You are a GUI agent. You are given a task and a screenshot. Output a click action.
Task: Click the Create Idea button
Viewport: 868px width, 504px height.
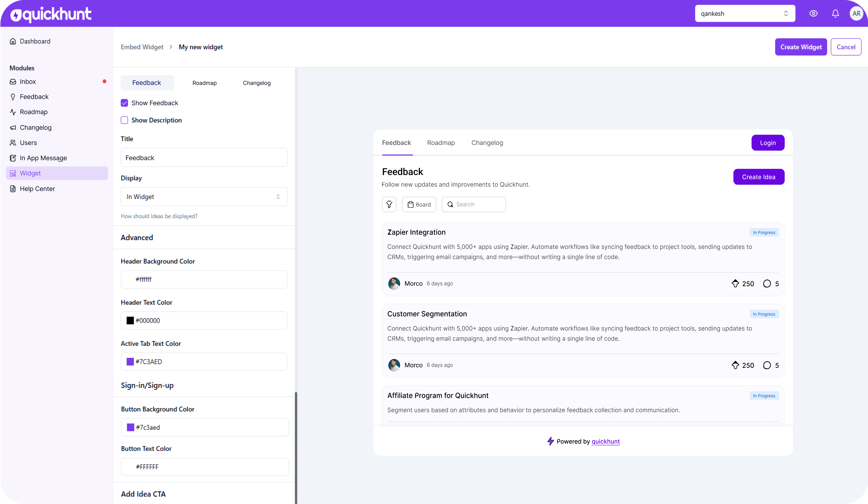coord(758,177)
